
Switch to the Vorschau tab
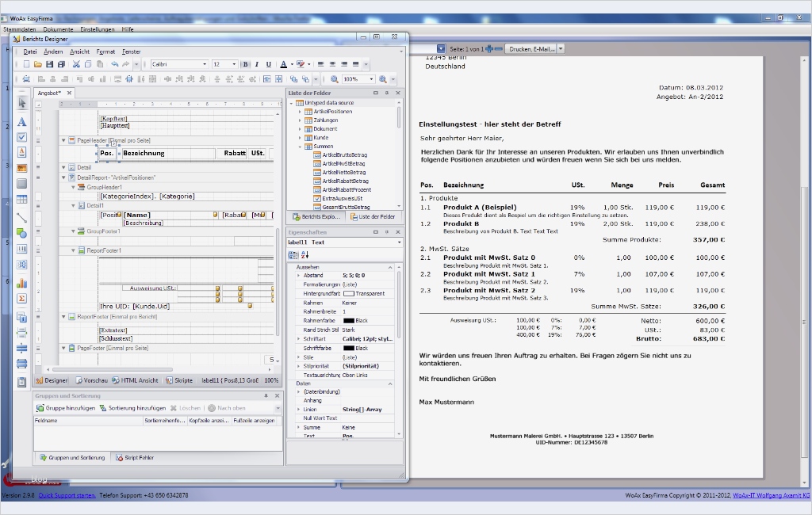tap(91, 380)
